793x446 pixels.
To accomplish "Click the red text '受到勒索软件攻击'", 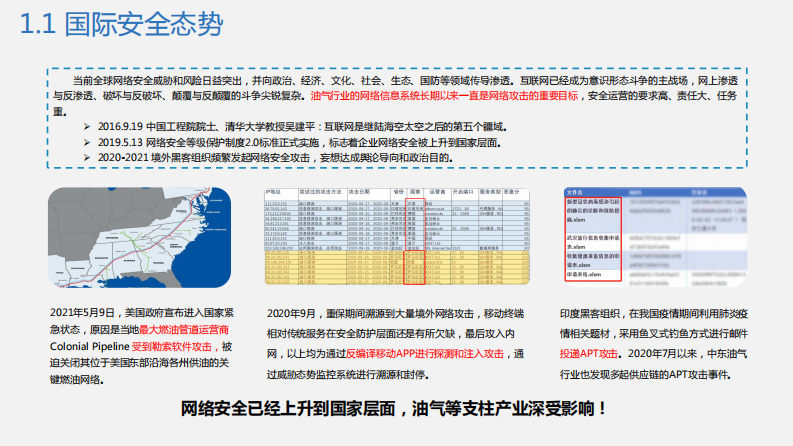I will 171,346.
